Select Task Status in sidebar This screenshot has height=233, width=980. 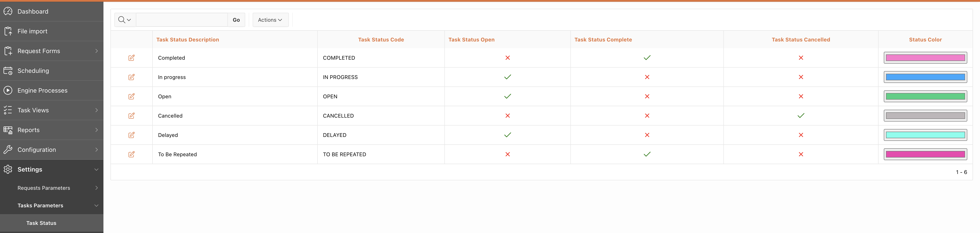coord(41,223)
